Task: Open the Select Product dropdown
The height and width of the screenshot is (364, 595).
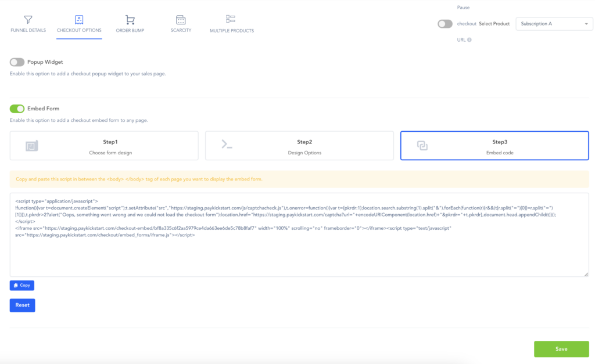Action: click(554, 24)
